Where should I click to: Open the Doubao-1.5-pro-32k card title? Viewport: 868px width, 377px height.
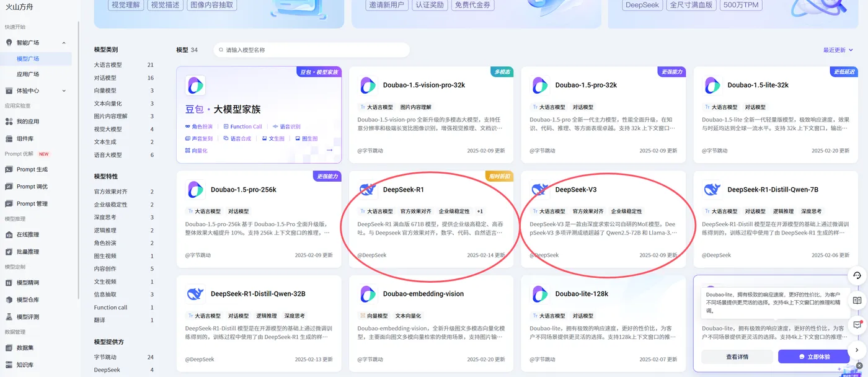586,85
